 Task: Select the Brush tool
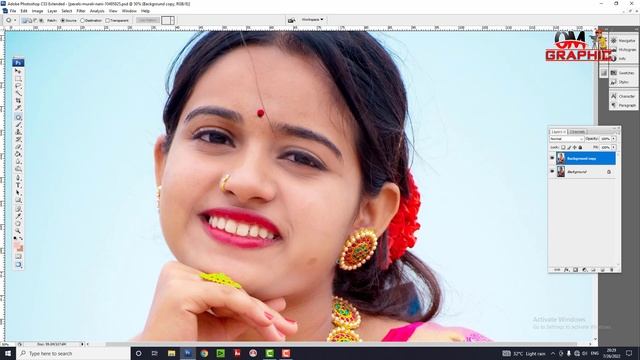pos(18,125)
